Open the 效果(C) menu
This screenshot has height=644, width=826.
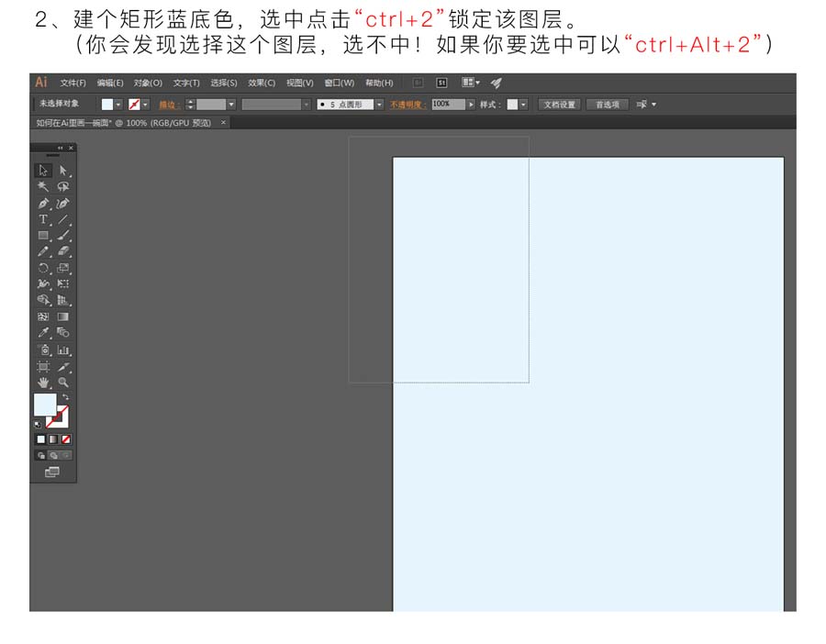point(262,83)
